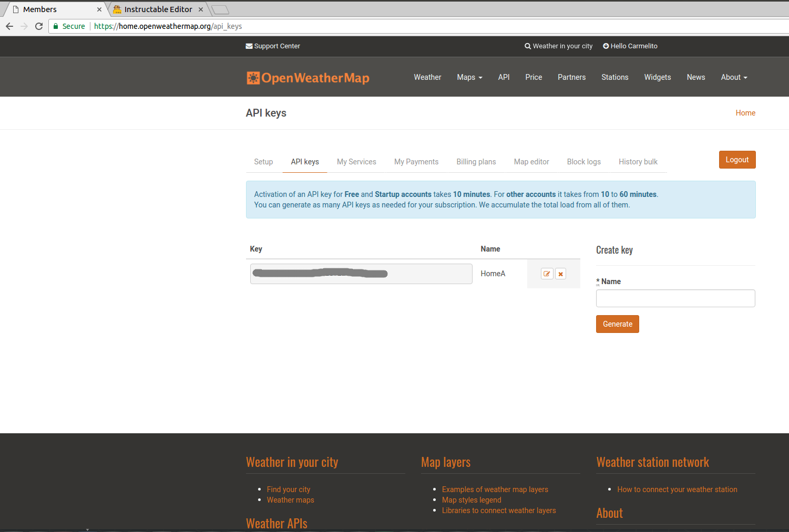789x532 pixels.
Task: Open Weather maps footer link
Action: [x=290, y=500]
